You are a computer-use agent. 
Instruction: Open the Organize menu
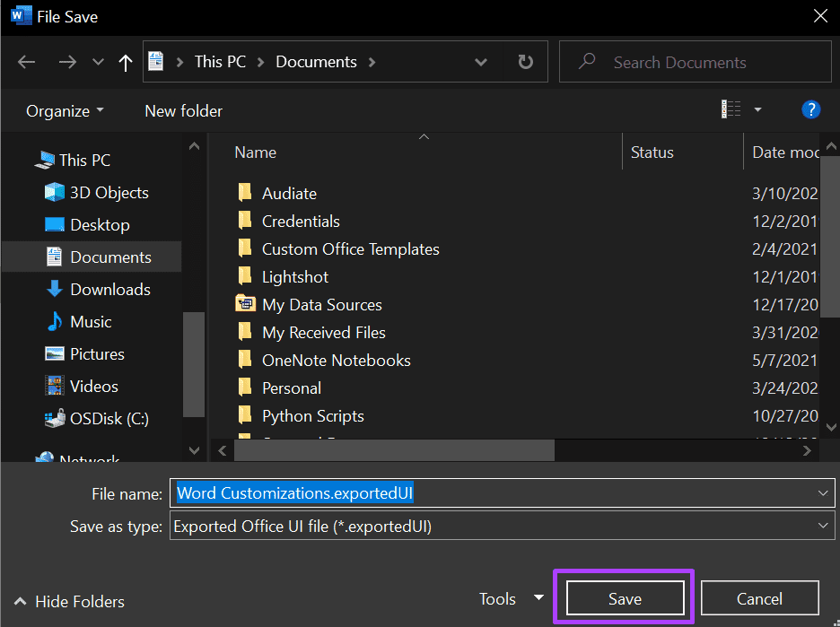(x=65, y=110)
